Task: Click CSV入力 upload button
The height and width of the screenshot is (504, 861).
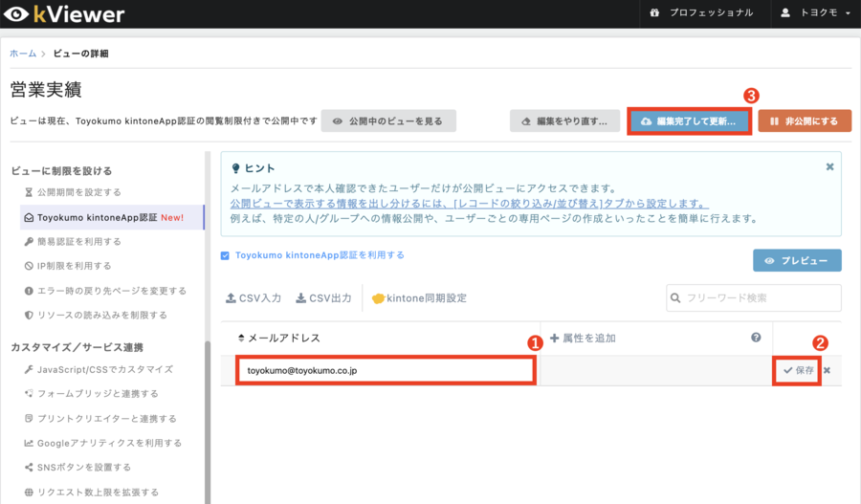Action: (254, 298)
